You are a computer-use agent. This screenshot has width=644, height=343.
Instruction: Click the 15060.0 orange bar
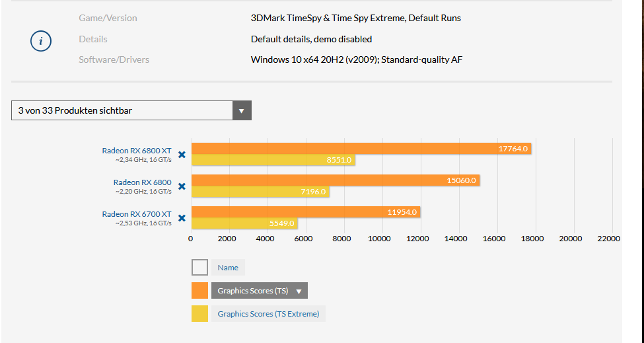(x=336, y=180)
